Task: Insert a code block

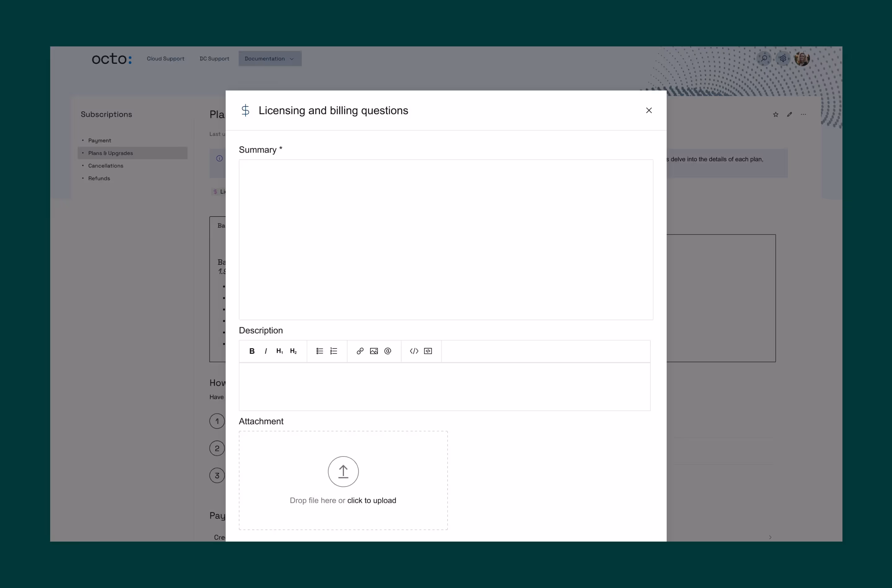Action: click(x=428, y=351)
